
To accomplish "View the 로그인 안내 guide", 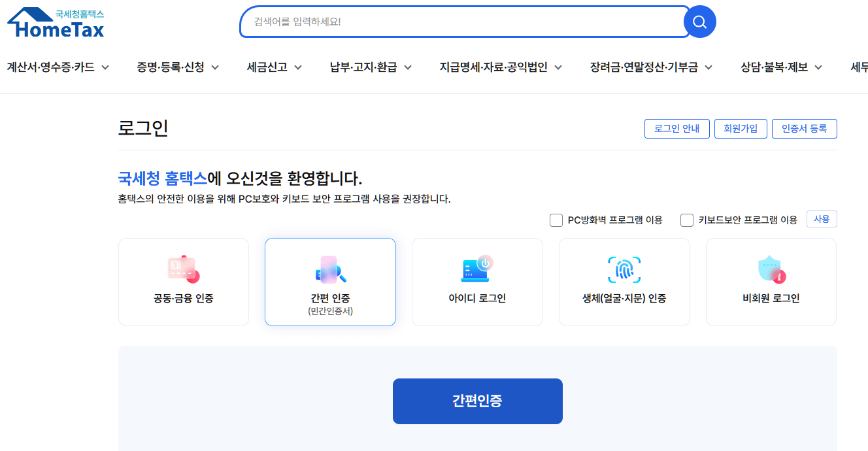I will [x=676, y=128].
